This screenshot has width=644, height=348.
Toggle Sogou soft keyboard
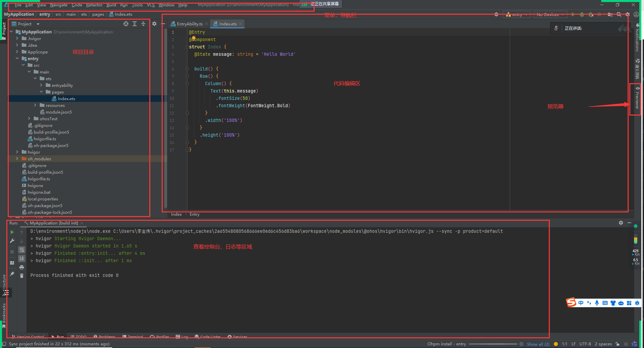point(605,303)
